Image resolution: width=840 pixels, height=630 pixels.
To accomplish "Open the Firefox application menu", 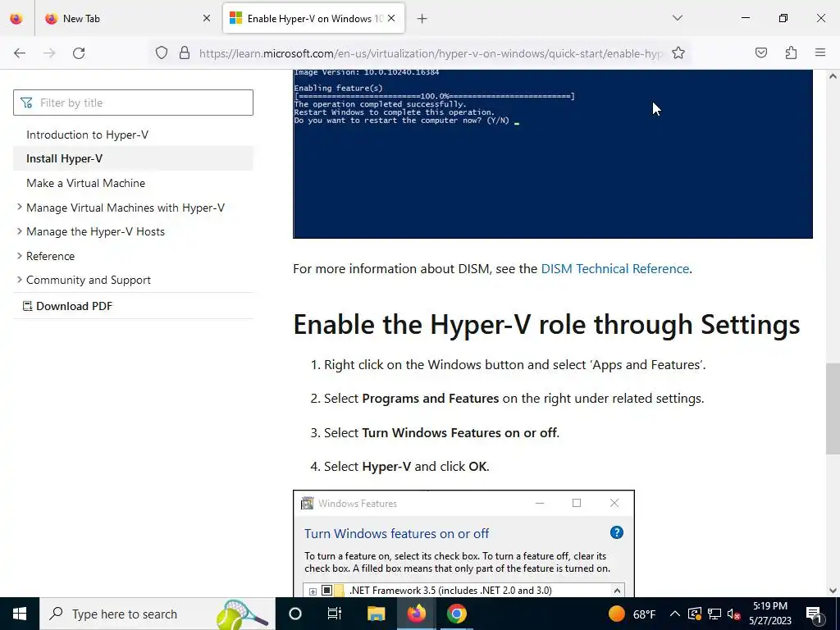I will pyautogui.click(x=820, y=53).
